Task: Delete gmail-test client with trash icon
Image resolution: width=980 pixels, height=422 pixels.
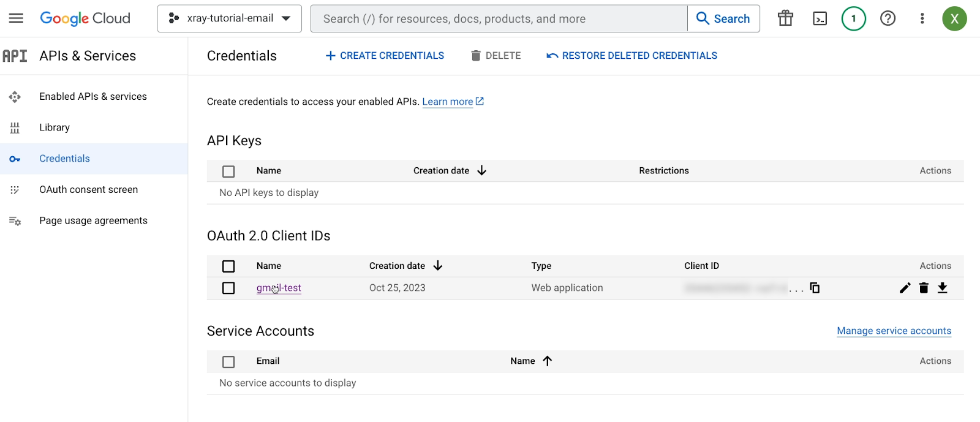Action: [x=924, y=288]
